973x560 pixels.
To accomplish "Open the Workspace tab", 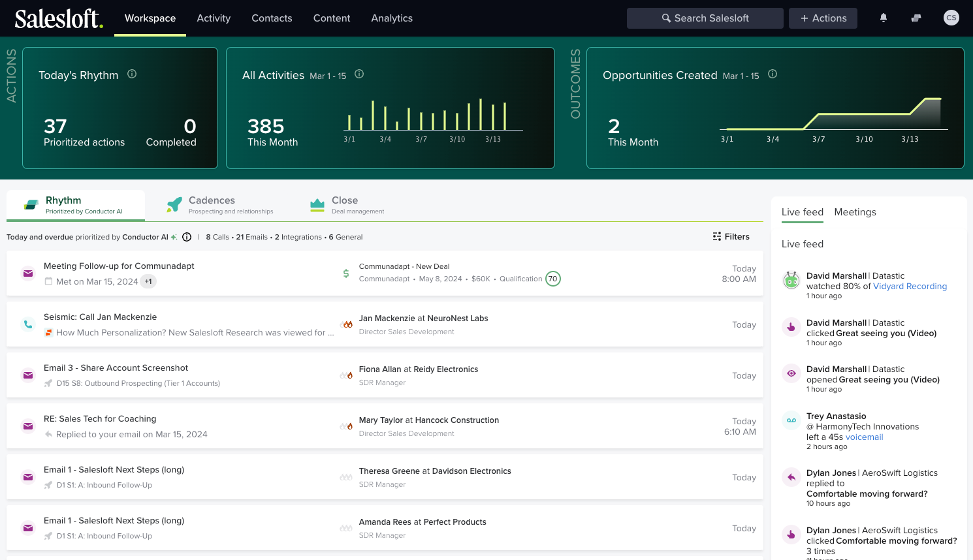I will point(150,18).
